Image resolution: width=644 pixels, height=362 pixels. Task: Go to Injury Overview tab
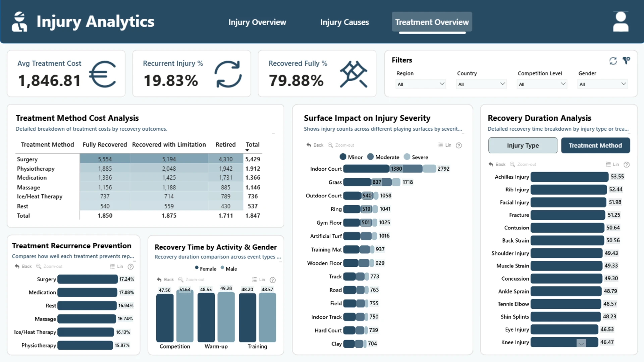point(257,22)
